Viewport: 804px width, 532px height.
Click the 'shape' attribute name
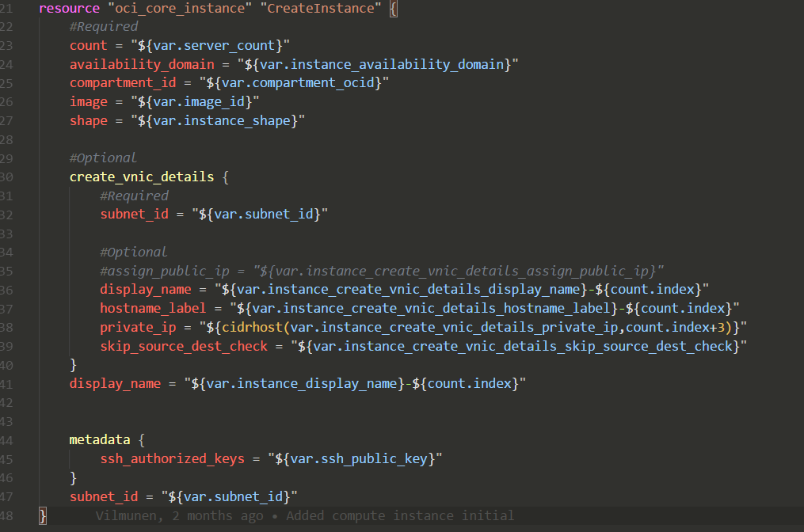88,120
